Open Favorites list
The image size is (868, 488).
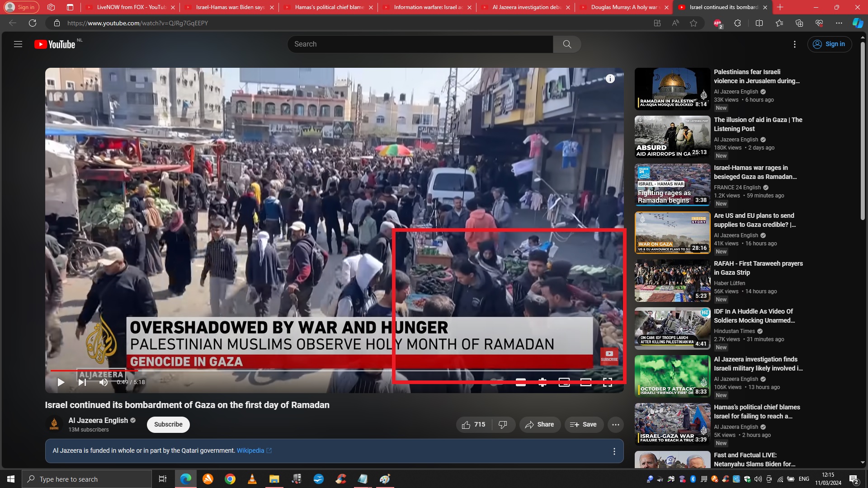(x=779, y=23)
